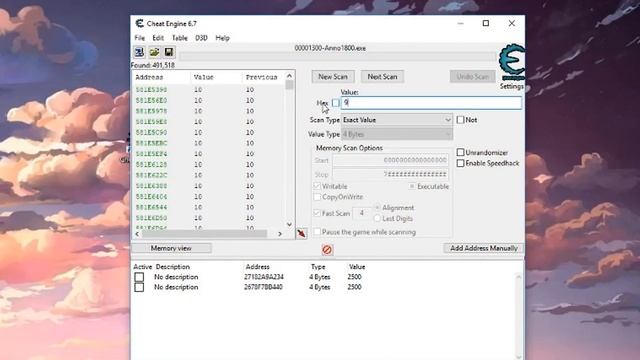This screenshot has height=360, width=640.
Task: Click the results horizontal scrollbar thumb
Action: (x=204, y=234)
